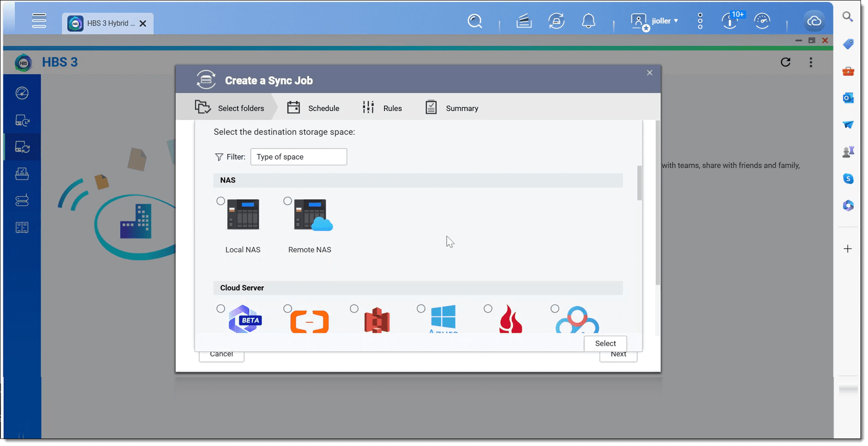Open the QTS main menu hamburger icon

(39, 21)
